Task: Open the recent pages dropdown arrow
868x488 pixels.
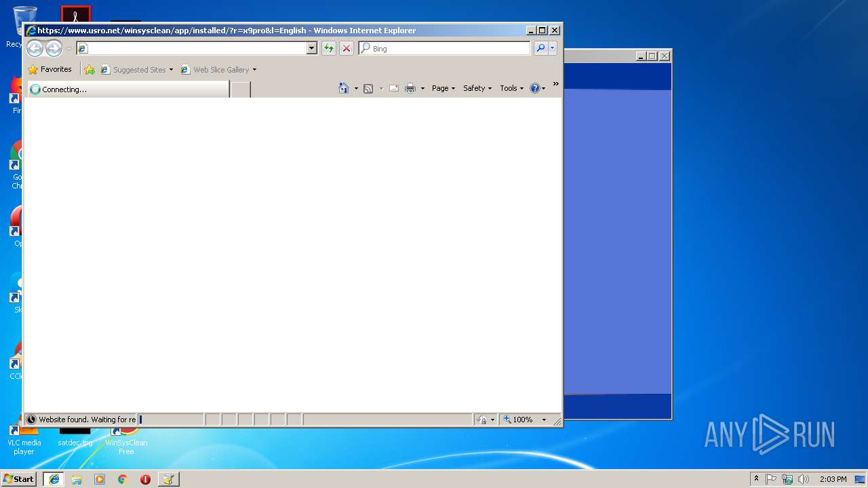Action: (x=68, y=49)
